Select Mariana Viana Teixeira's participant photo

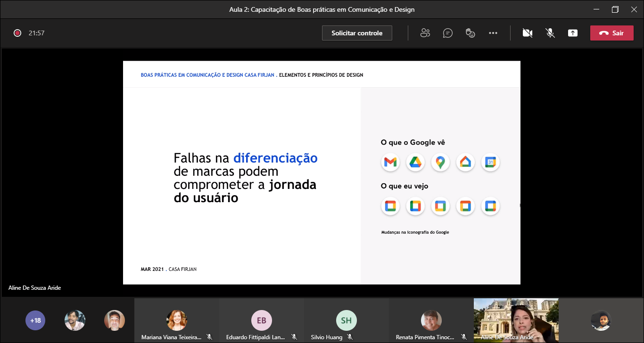pos(177,320)
